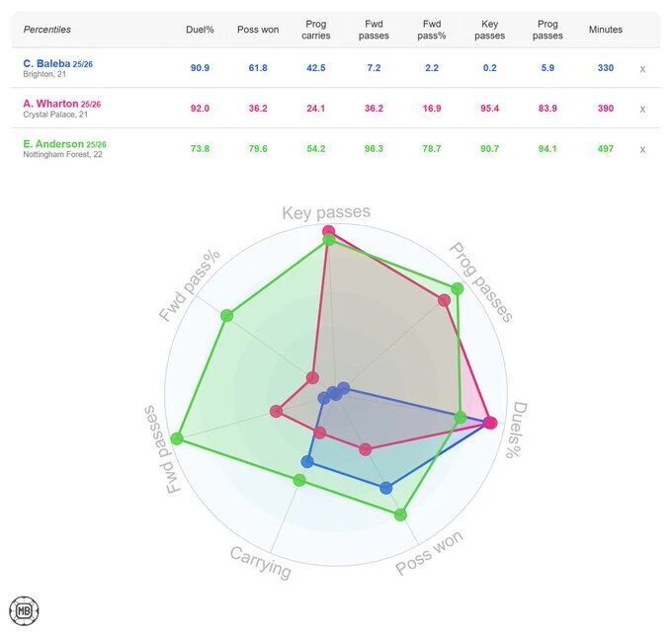Select the Prog carries column header
Image resolution: width=672 pixels, height=635 pixels.
click(316, 30)
